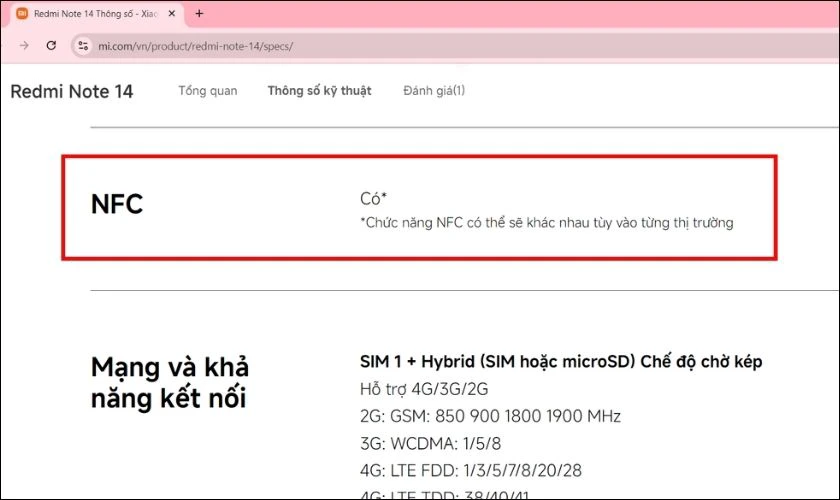The image size is (840, 500).
Task: Click the 4G: LTE FDD bands line
Action: click(x=471, y=471)
